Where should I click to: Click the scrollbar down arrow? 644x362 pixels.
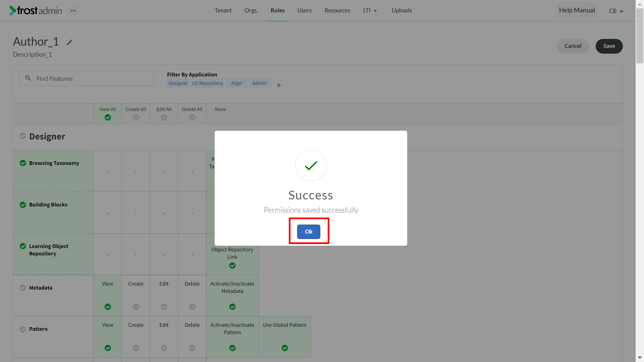(640, 358)
